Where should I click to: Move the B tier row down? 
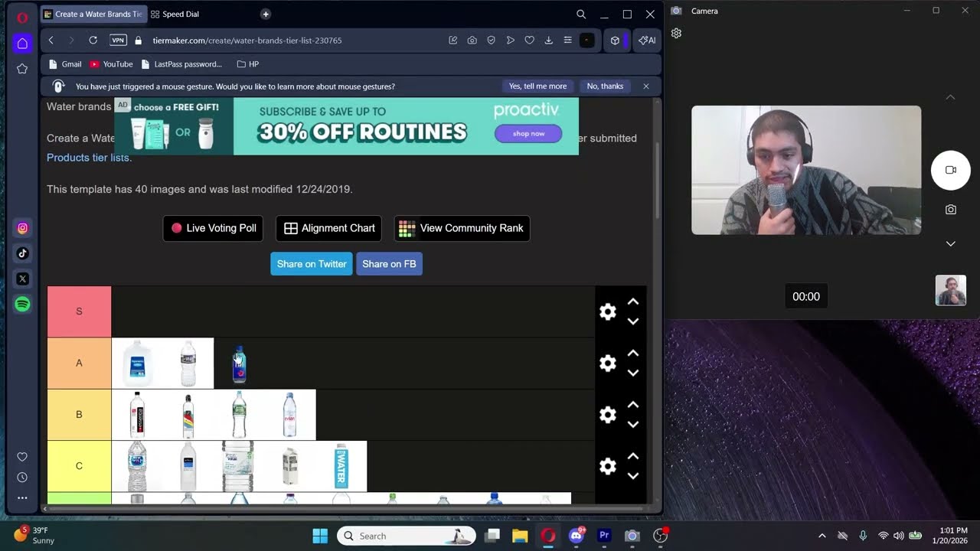click(x=633, y=425)
